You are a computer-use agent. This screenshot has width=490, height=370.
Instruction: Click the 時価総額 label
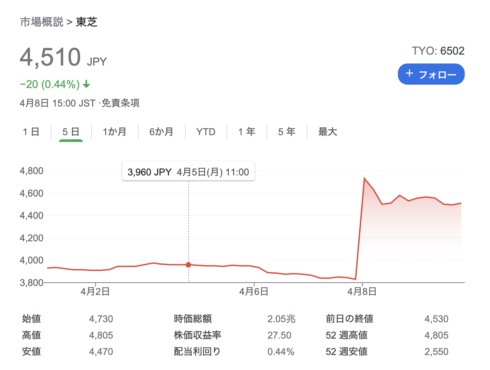pos(193,319)
